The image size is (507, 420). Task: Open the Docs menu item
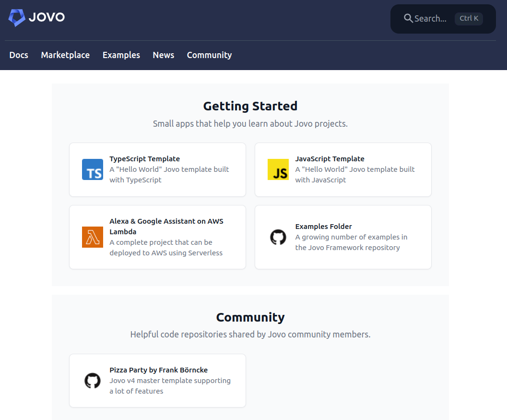pos(19,55)
